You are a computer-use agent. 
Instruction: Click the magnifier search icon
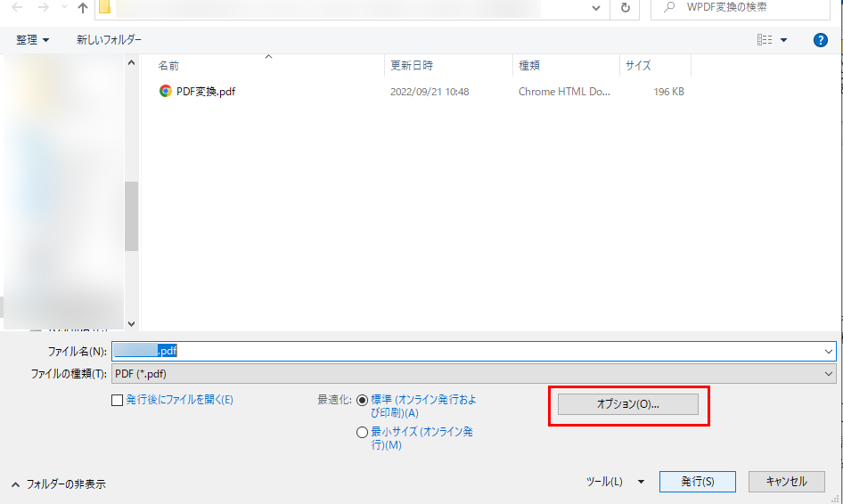coord(669,7)
